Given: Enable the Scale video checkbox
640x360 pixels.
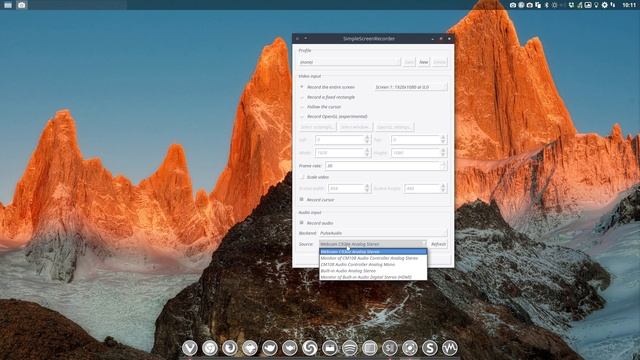Looking at the screenshot, I should (314, 177).
